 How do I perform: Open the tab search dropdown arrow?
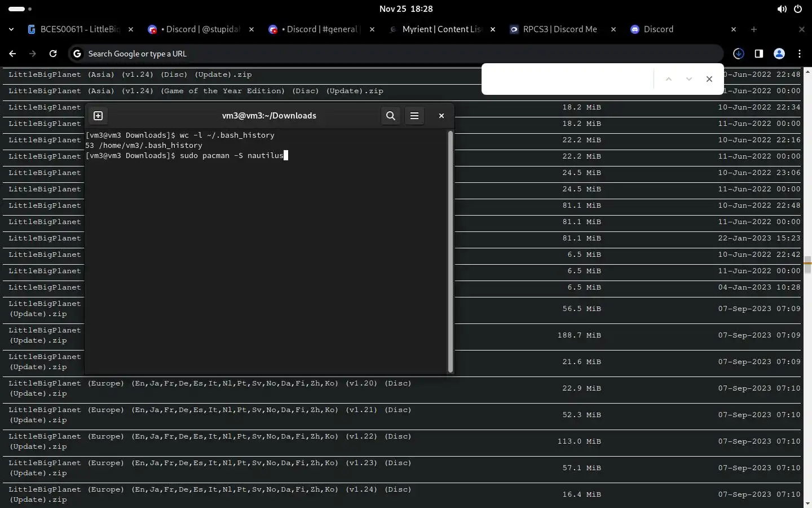[11, 29]
